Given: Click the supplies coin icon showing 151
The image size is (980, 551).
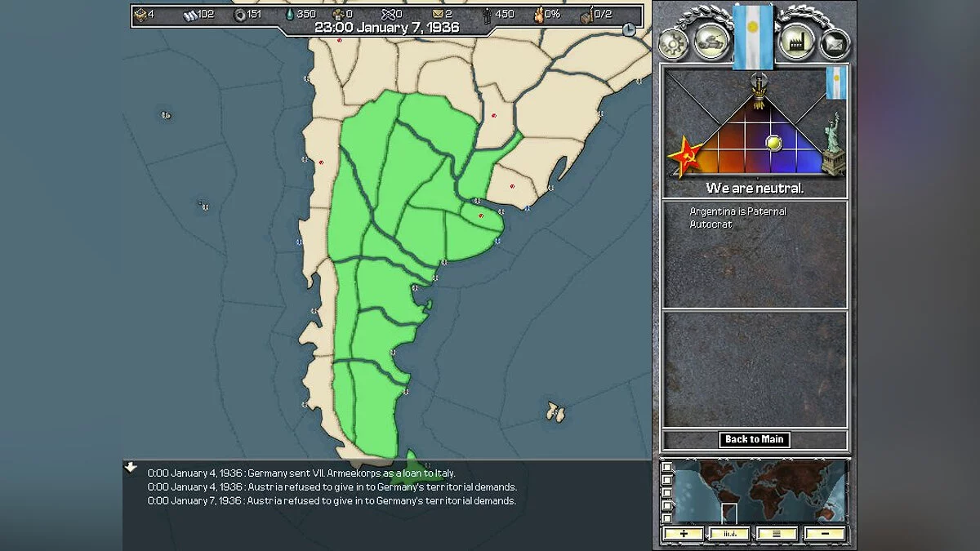Looking at the screenshot, I should tap(241, 14).
